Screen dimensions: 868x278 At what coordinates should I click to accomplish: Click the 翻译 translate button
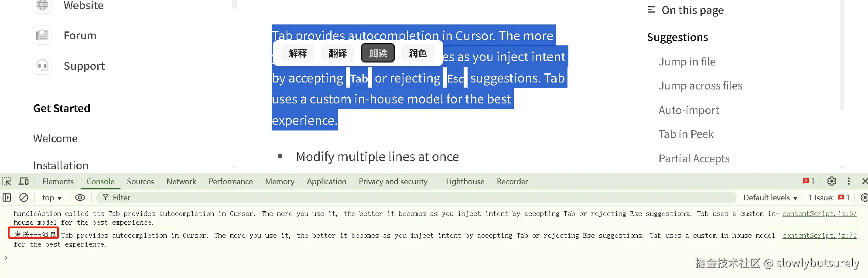[338, 53]
